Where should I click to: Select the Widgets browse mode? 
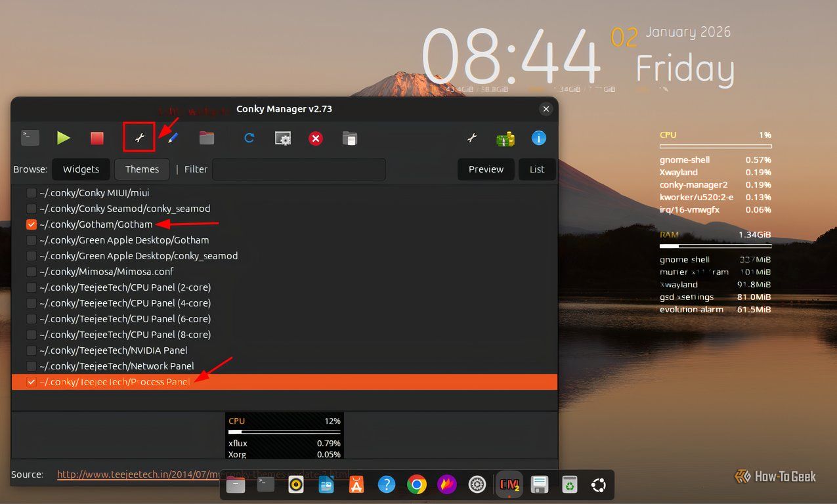(81, 169)
